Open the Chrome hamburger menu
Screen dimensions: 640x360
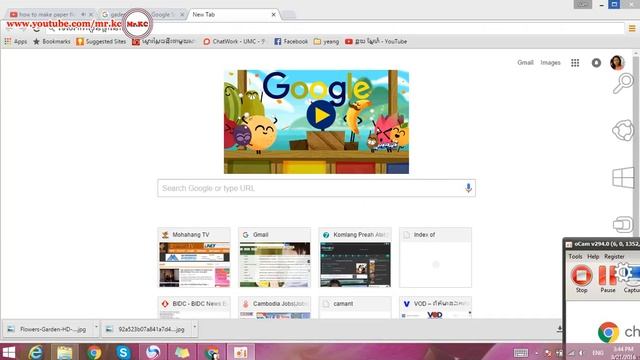(632, 28)
